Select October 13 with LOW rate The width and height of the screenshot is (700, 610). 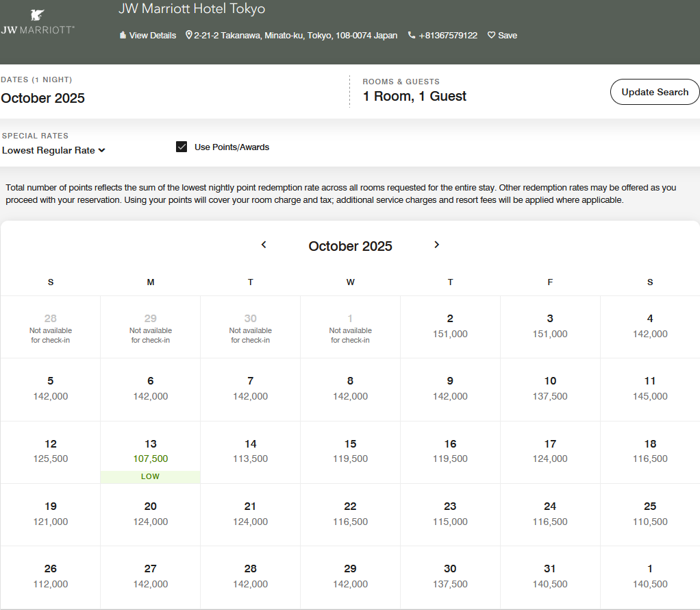[151, 452]
